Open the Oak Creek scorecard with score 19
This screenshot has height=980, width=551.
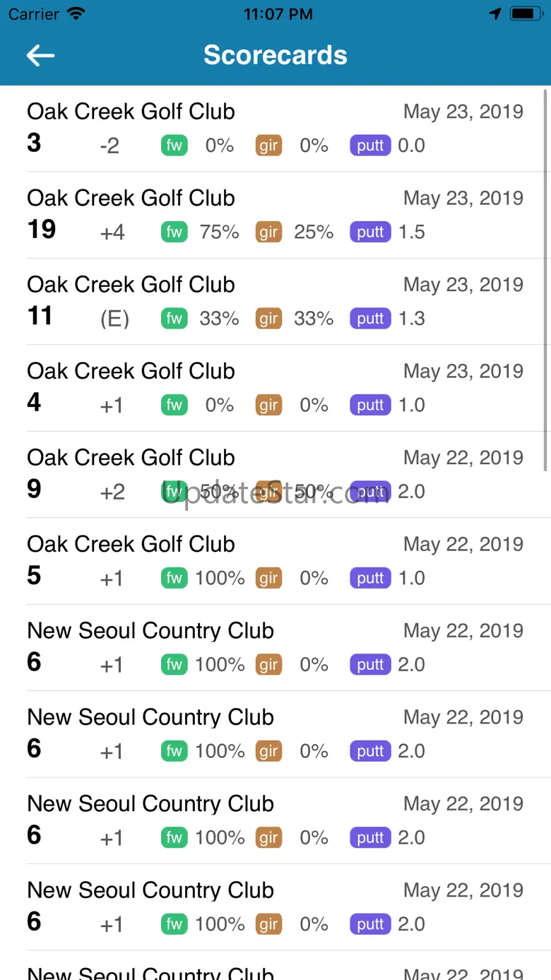(x=275, y=215)
